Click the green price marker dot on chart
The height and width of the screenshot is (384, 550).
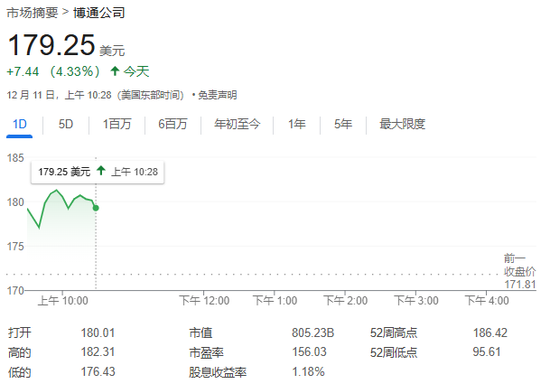pyautogui.click(x=96, y=208)
